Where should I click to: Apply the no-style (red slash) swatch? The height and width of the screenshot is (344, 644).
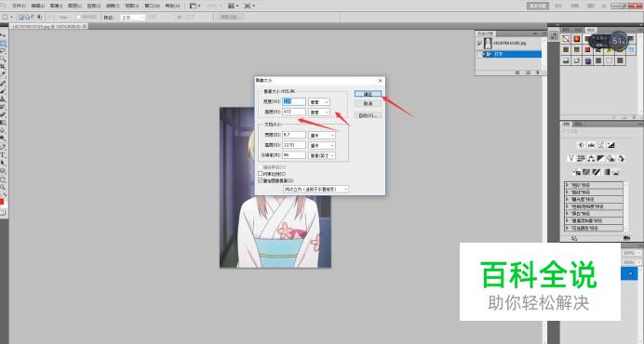coord(566,39)
